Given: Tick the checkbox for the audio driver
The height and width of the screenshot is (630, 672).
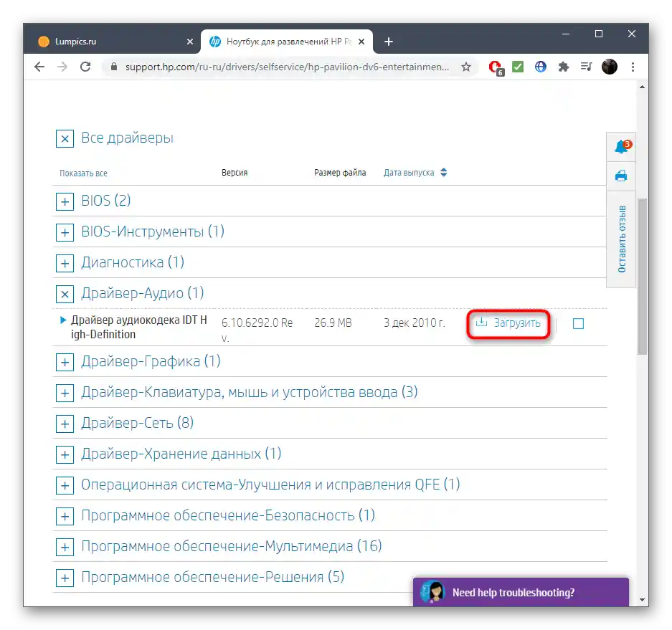Looking at the screenshot, I should point(578,324).
